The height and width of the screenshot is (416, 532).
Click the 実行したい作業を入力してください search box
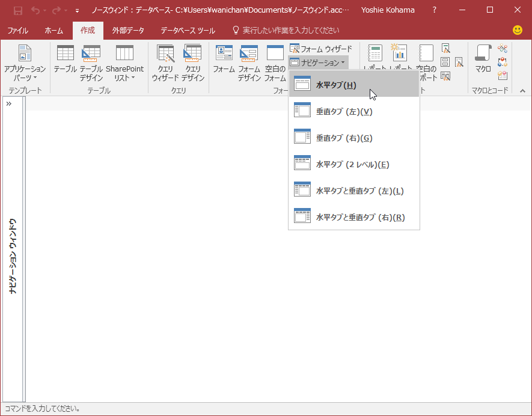286,31
